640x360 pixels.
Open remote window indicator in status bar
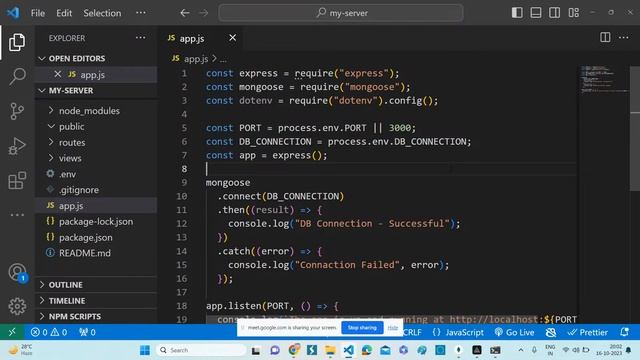click(12, 332)
